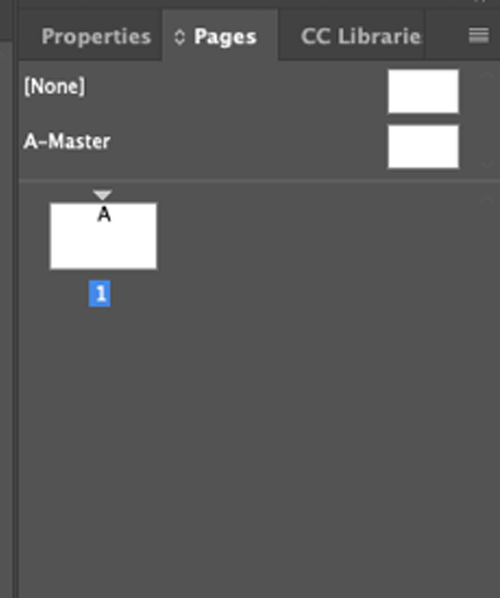Click the pages section scroll up arrow

[487, 198]
